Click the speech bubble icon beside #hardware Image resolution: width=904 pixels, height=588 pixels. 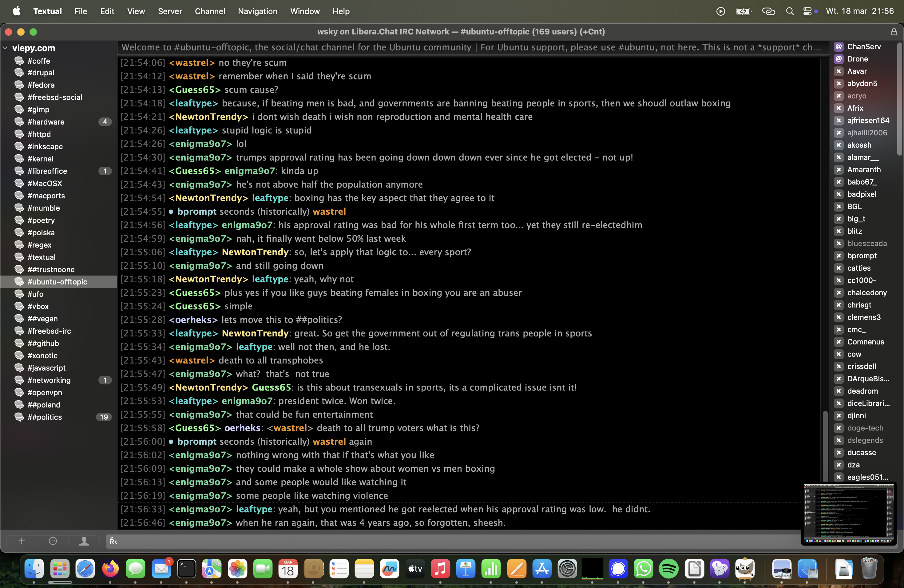[19, 121]
